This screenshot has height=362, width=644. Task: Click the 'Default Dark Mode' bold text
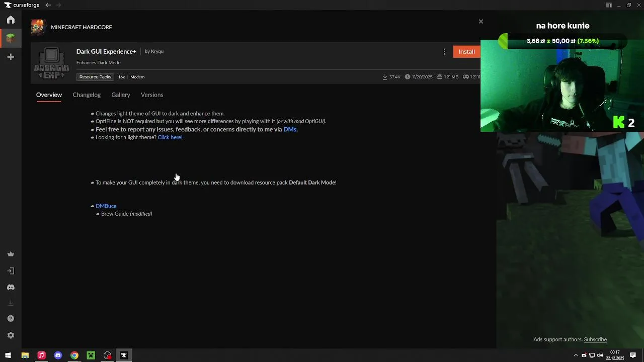tap(312, 183)
